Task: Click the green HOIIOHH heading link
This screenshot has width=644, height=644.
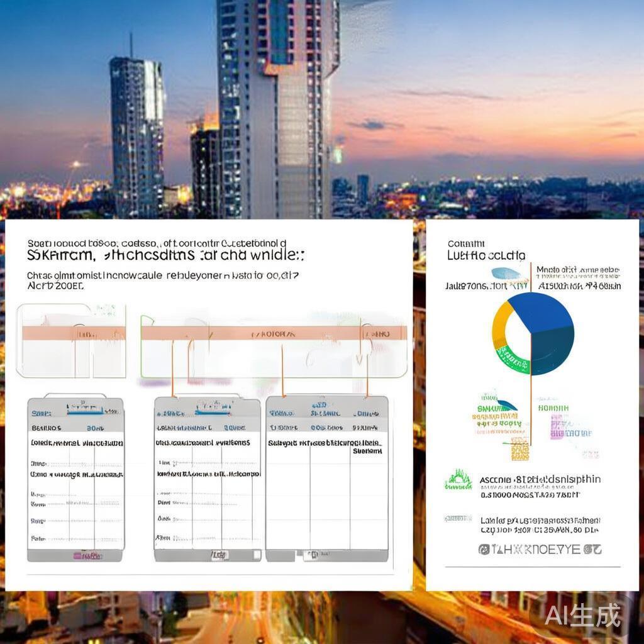Action: 553,408
